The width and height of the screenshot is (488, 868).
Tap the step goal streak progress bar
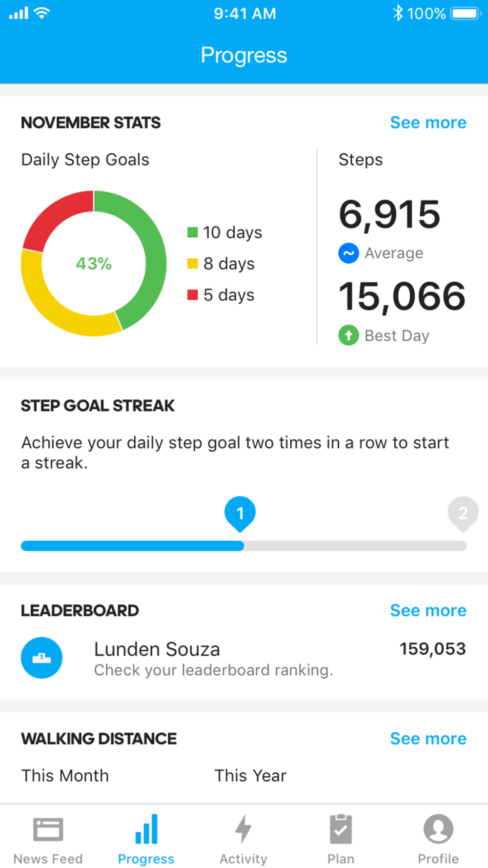click(x=244, y=546)
